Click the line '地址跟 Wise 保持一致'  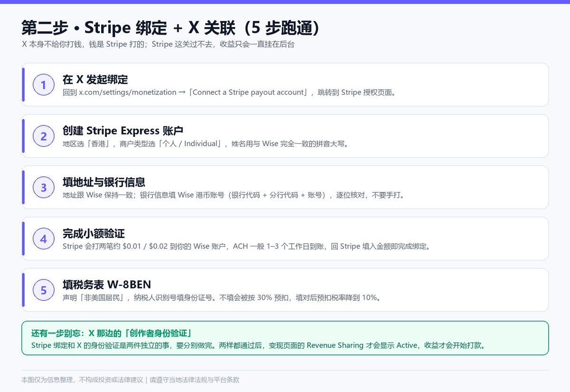(x=234, y=195)
